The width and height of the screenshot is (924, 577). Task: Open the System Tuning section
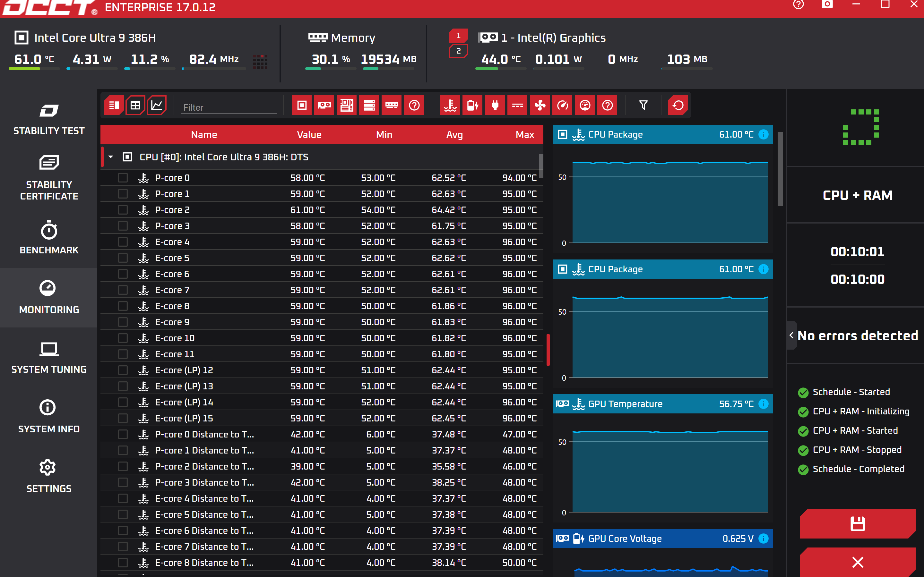click(x=49, y=357)
